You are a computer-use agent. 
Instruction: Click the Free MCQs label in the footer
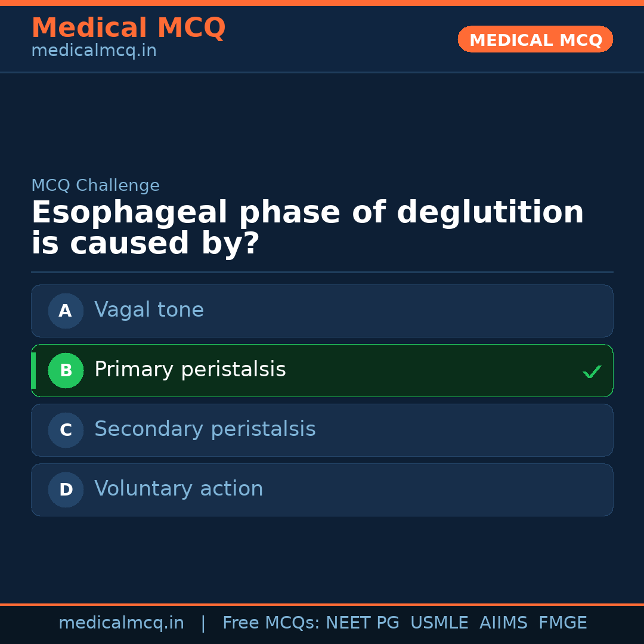click(271, 623)
